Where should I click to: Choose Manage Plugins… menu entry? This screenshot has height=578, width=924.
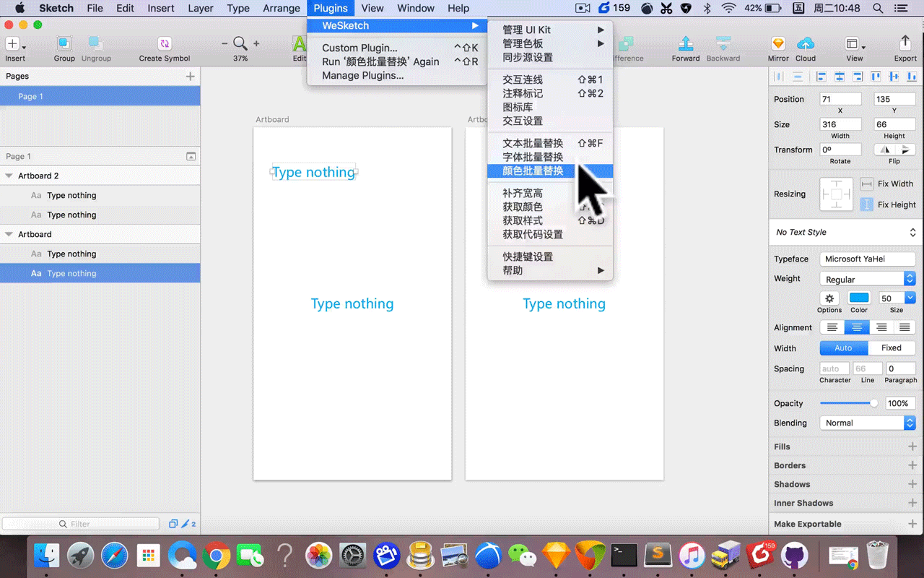[363, 76]
